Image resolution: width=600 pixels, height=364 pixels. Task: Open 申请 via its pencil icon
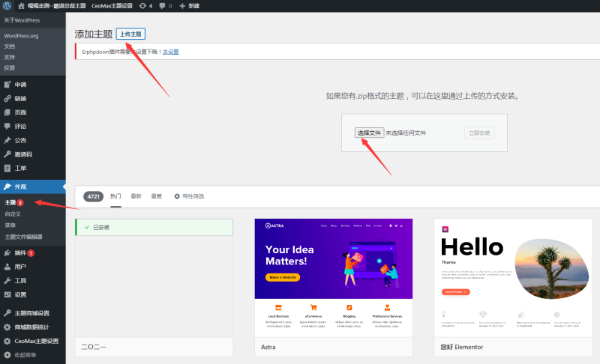pyautogui.click(x=7, y=85)
